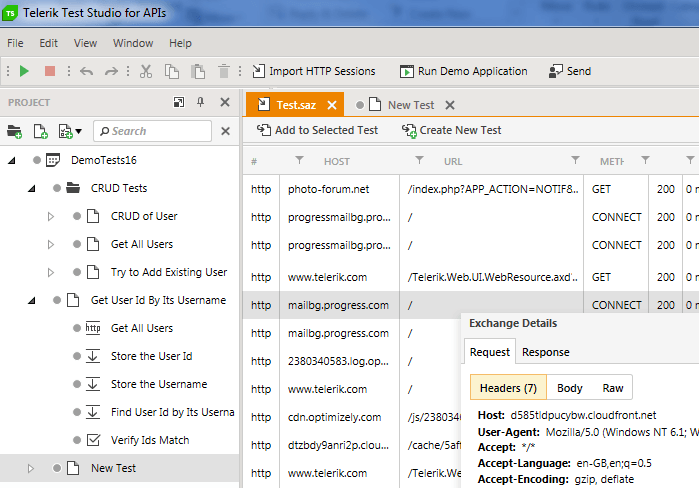The height and width of the screenshot is (488, 699).
Task: Collapse Get User Id By Its Username test
Action: pos(32,301)
